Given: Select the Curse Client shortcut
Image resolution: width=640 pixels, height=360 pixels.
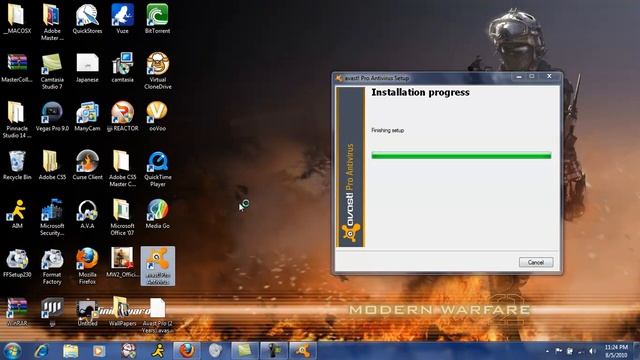Looking at the screenshot, I should pos(87,165).
